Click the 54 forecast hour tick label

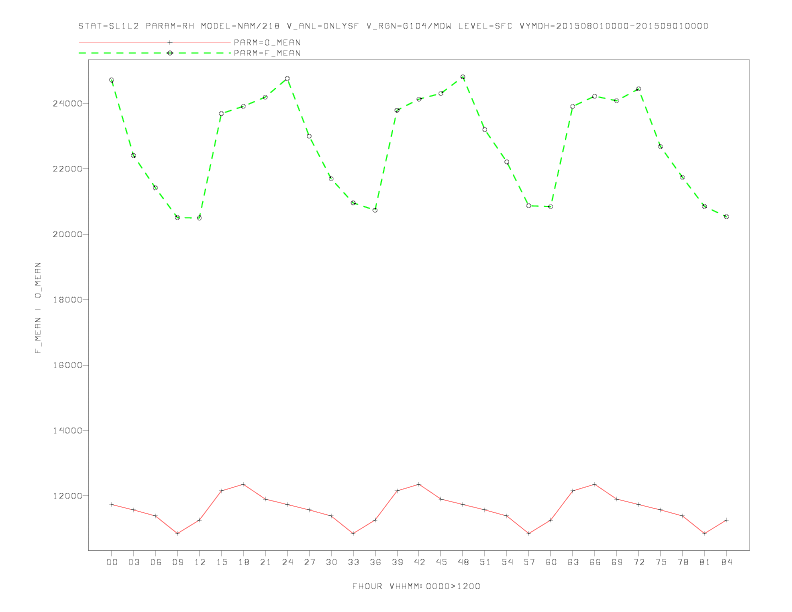[x=507, y=562]
